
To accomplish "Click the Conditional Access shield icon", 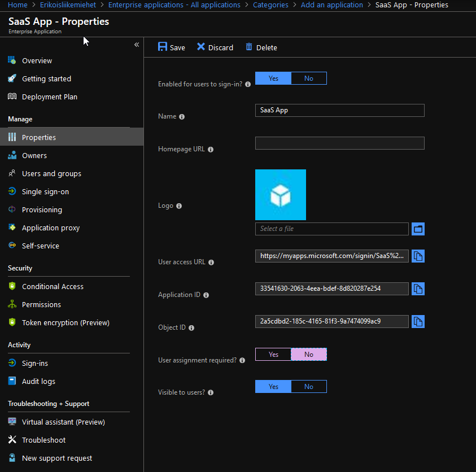I will click(x=12, y=286).
